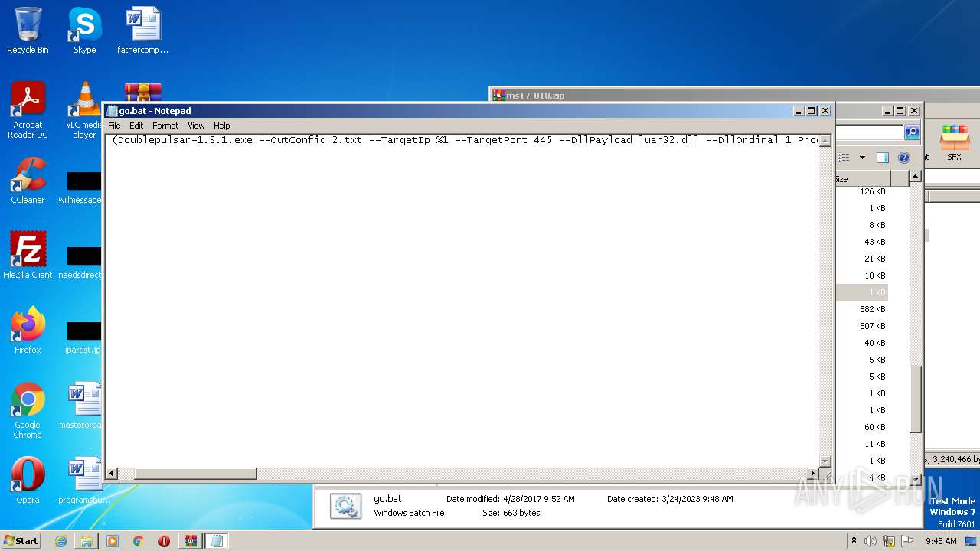The width and height of the screenshot is (980, 551).
Task: Open VLC media player desktop icon
Action: point(84,111)
